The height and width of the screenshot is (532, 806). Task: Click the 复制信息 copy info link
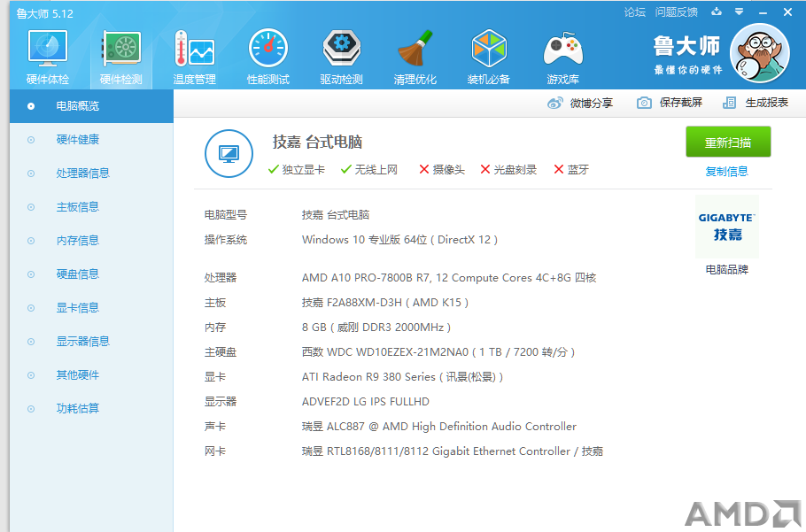tap(727, 172)
